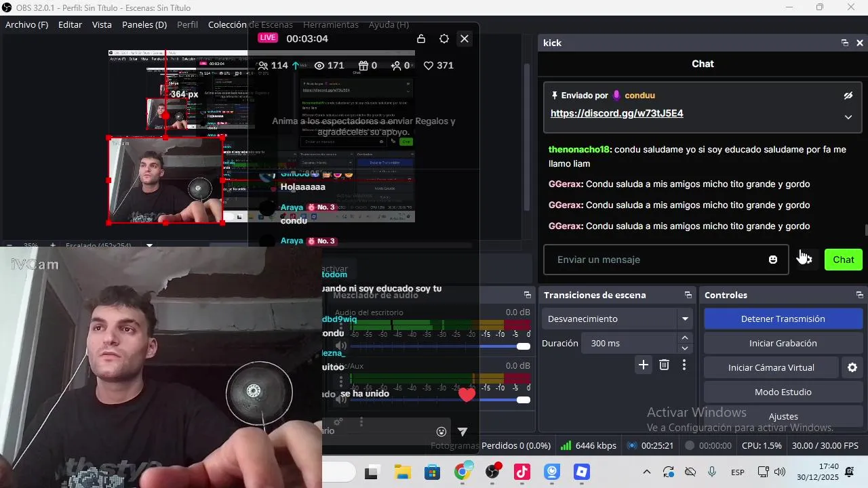Open File Explorer from taskbar
The height and width of the screenshot is (488, 868).
tap(402, 472)
